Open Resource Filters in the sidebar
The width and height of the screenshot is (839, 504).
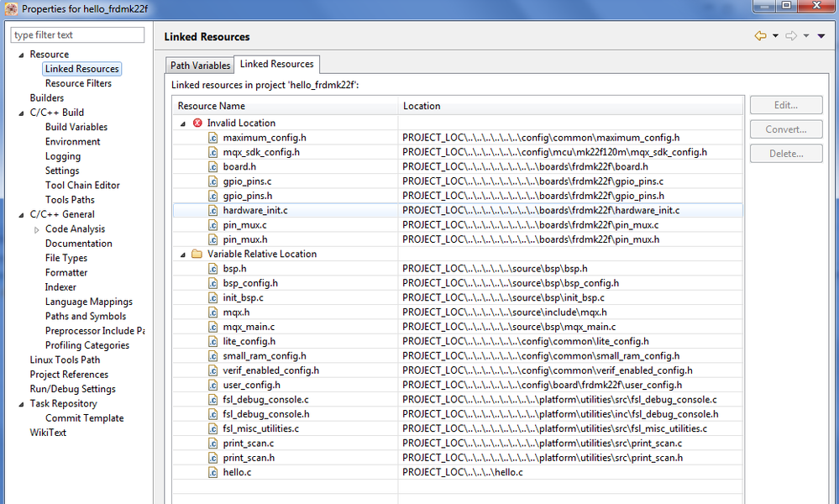coord(78,83)
